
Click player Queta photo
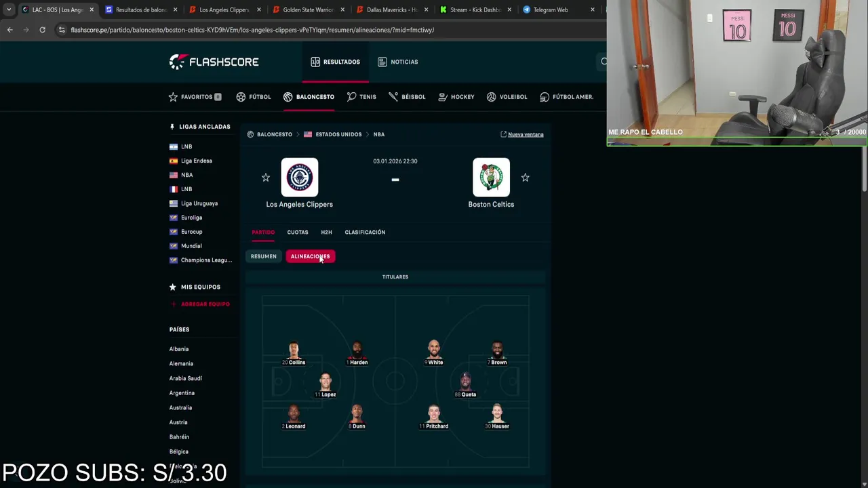(x=465, y=382)
